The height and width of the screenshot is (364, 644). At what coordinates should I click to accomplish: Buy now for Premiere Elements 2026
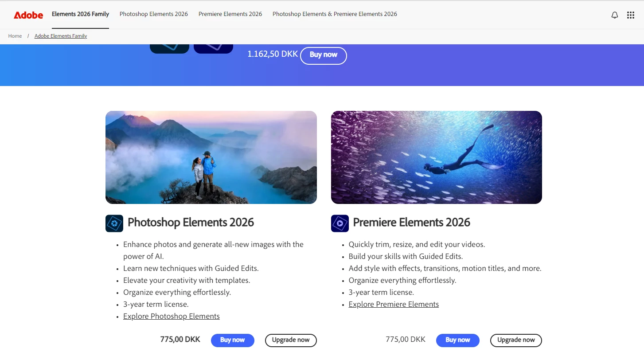[x=458, y=341]
